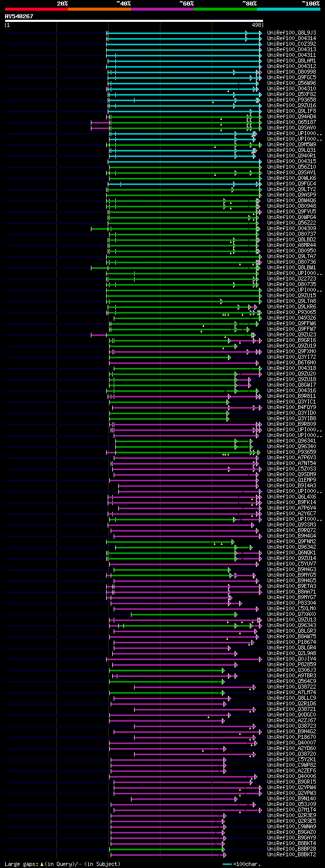This screenshot has height=868, width=325.
Task: Open the UniRef100_A8MR44 hit
Action: tap(292, 245)
